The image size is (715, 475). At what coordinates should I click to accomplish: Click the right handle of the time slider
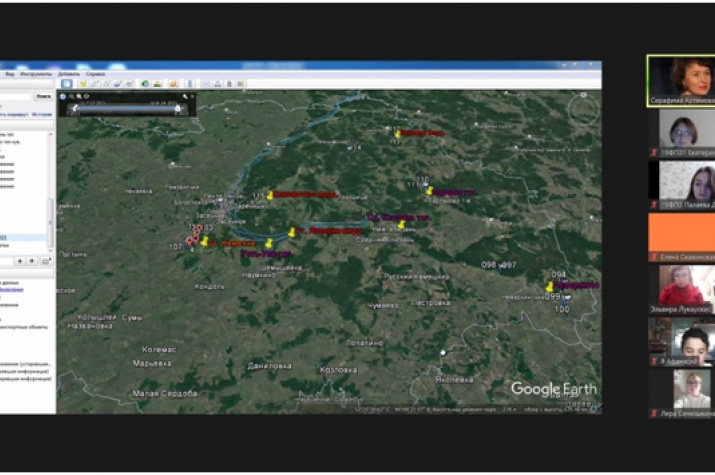click(177, 108)
